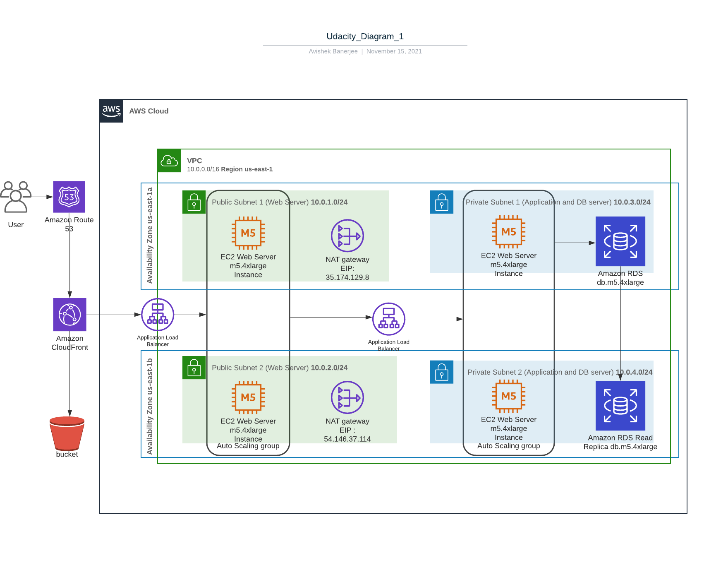Select the author name Avishek Banerjee
The width and height of the screenshot is (728, 563).
pos(333,51)
